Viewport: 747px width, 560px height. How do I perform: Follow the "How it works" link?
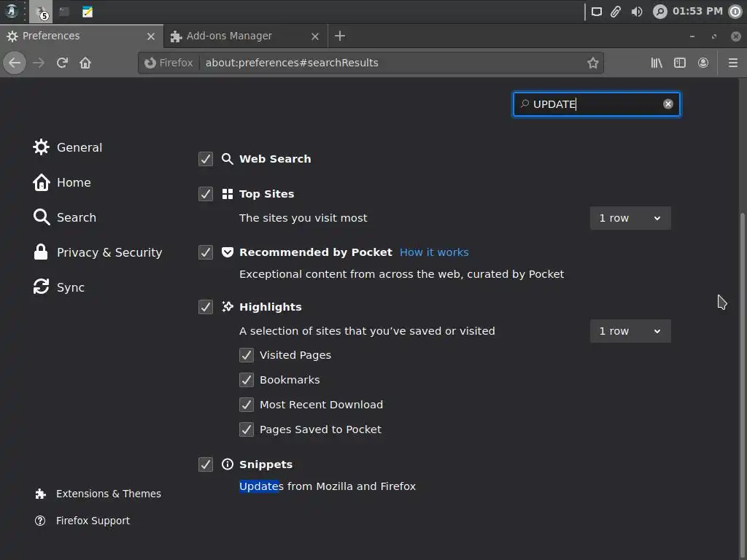(x=434, y=252)
